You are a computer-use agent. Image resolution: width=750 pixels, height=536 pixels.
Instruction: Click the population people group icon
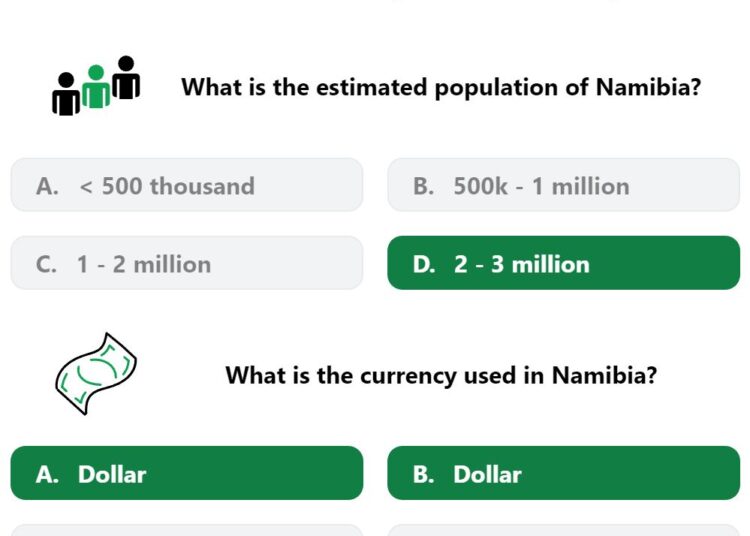(96, 86)
